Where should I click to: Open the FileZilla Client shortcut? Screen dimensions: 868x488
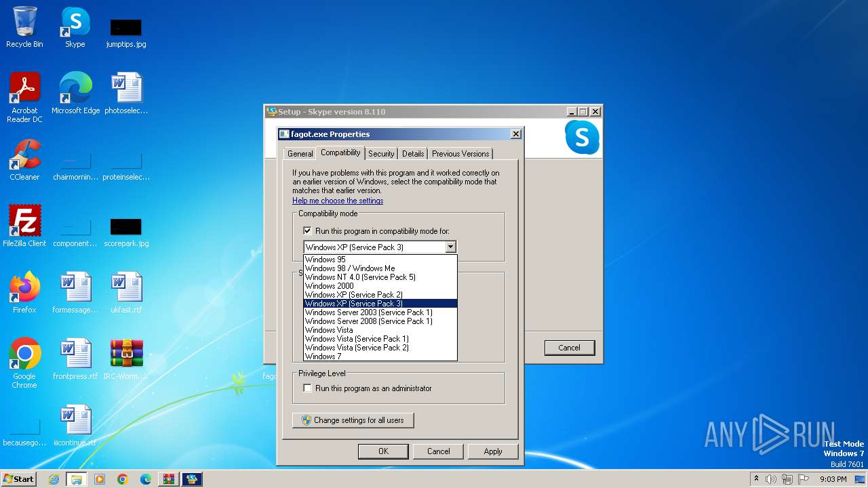coord(24,226)
